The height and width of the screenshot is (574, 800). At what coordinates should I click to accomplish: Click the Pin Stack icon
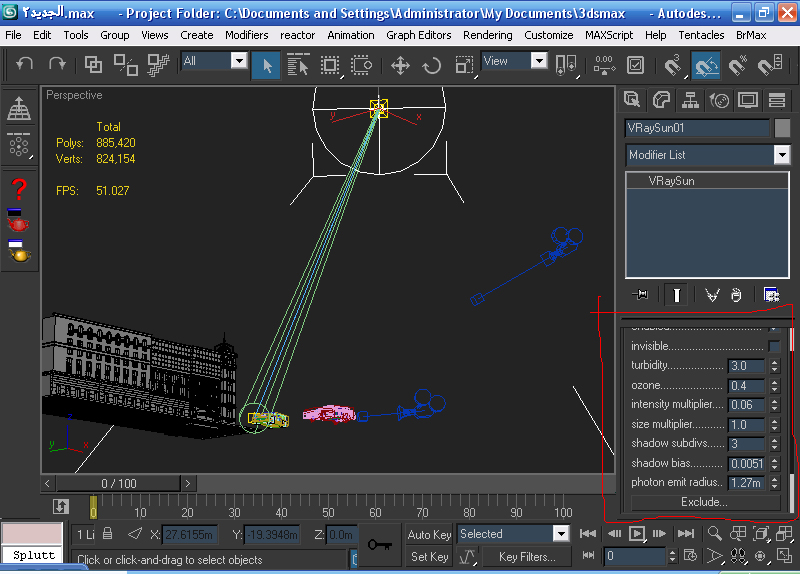point(640,294)
